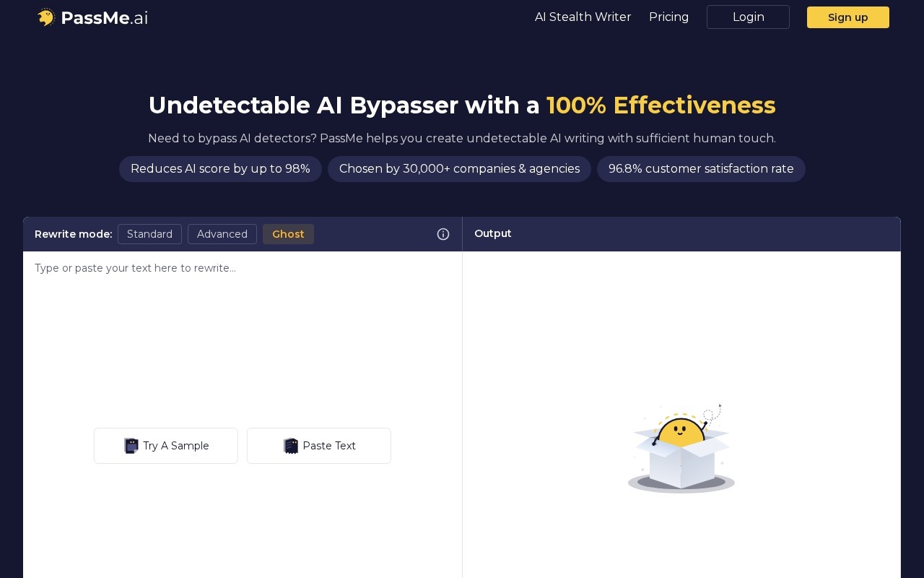Click the 96.8% customer satisfaction rate badge
The image size is (924, 578).
coord(701,169)
